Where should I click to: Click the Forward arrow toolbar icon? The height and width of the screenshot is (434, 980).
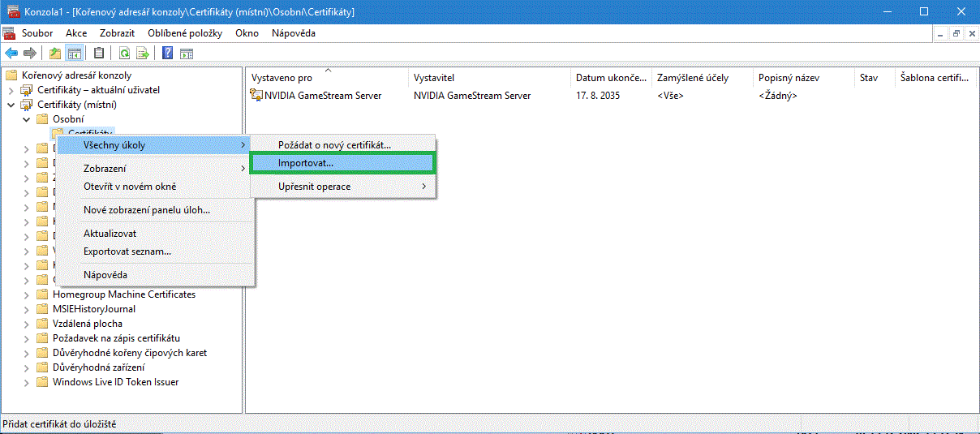30,54
